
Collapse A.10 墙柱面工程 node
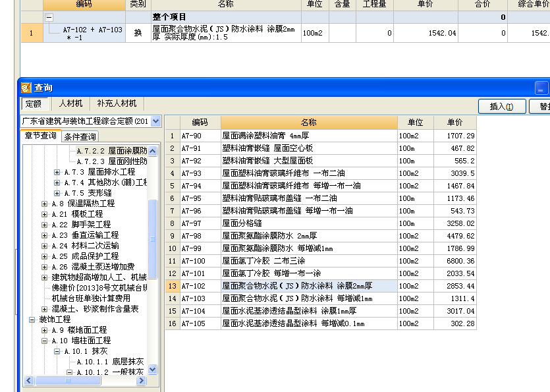44,341
